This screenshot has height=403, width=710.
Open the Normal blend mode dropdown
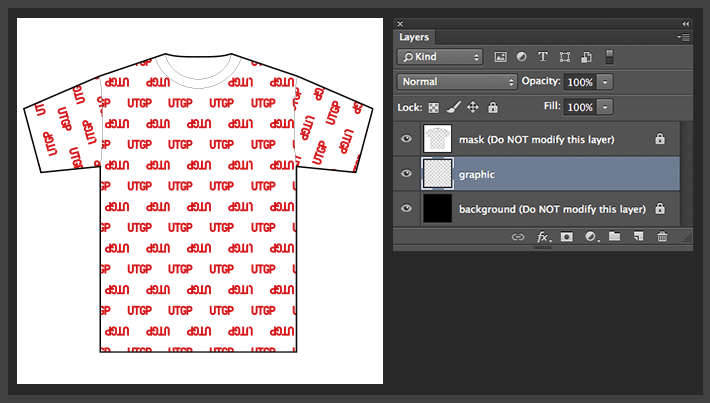(455, 82)
